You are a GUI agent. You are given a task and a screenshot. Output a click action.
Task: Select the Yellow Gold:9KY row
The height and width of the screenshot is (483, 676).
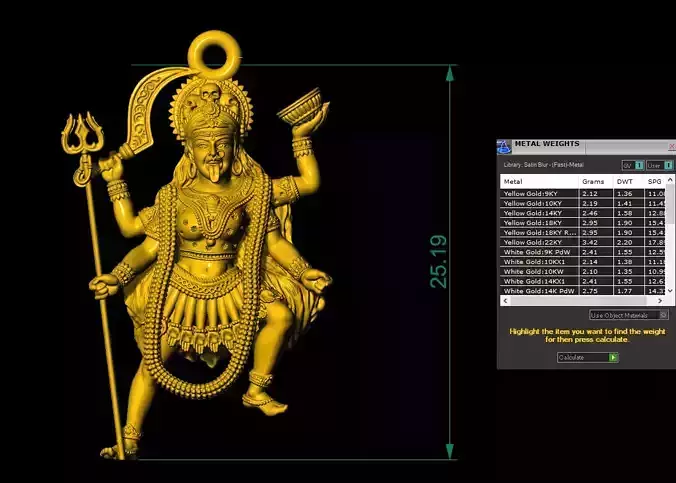(583, 194)
